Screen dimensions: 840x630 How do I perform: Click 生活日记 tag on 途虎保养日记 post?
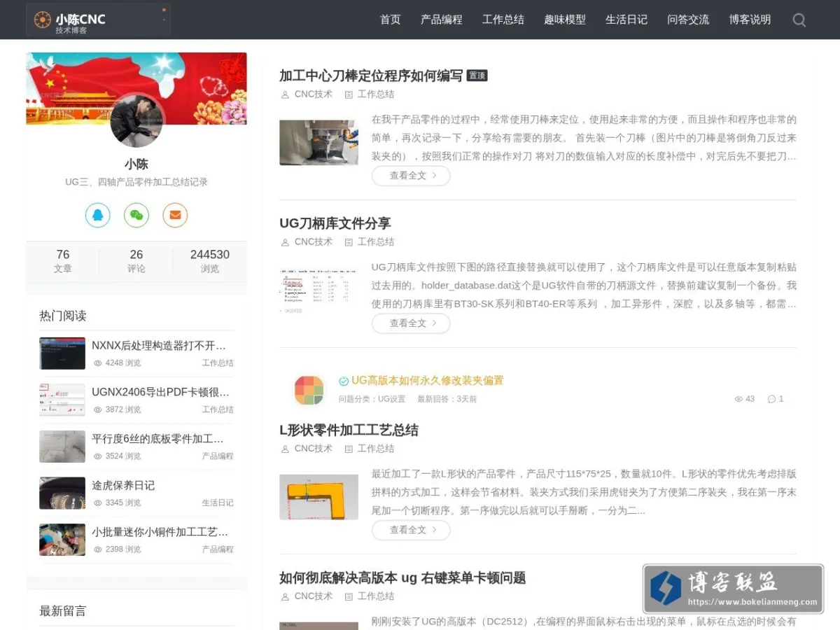tap(218, 503)
